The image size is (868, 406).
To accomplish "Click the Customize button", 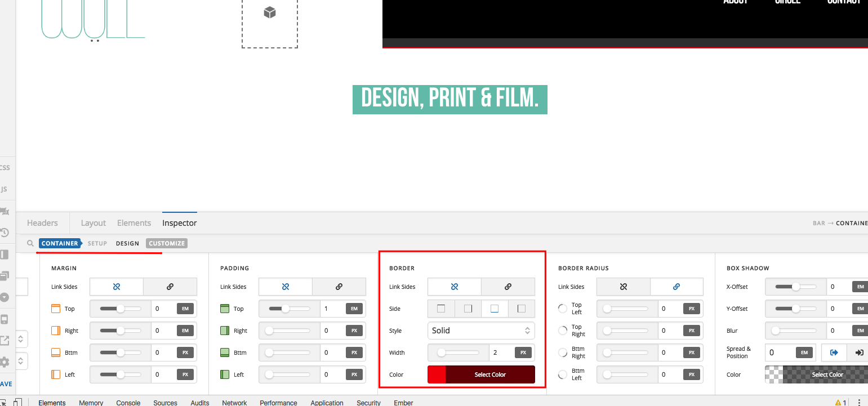I will [167, 243].
